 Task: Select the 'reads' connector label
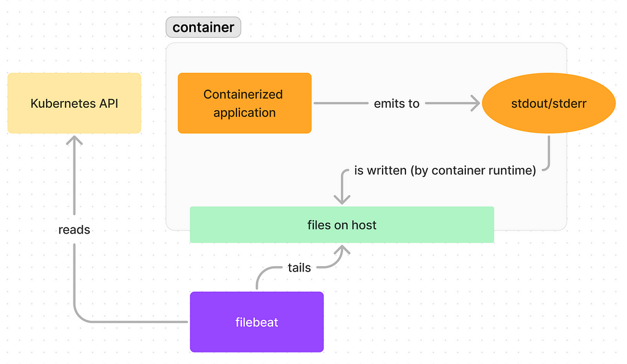74,230
